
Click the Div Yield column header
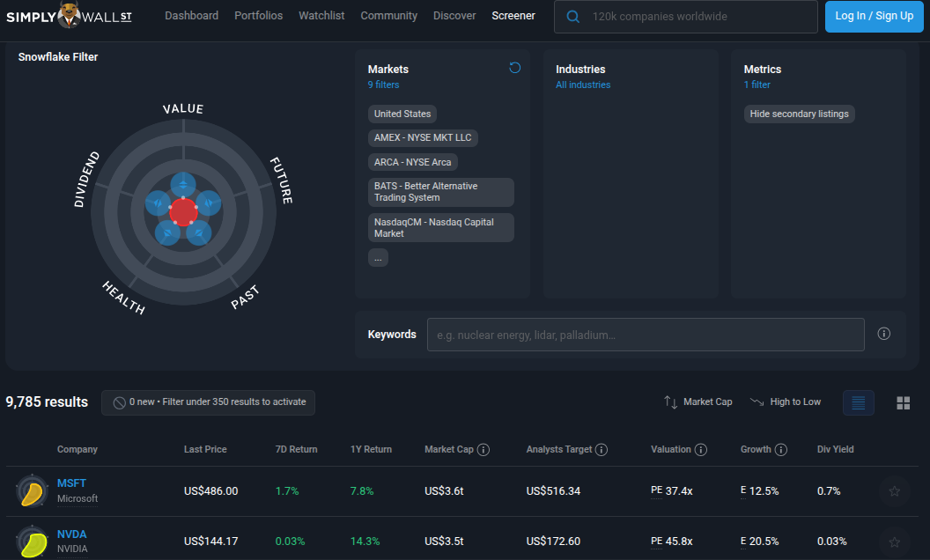[x=835, y=450]
